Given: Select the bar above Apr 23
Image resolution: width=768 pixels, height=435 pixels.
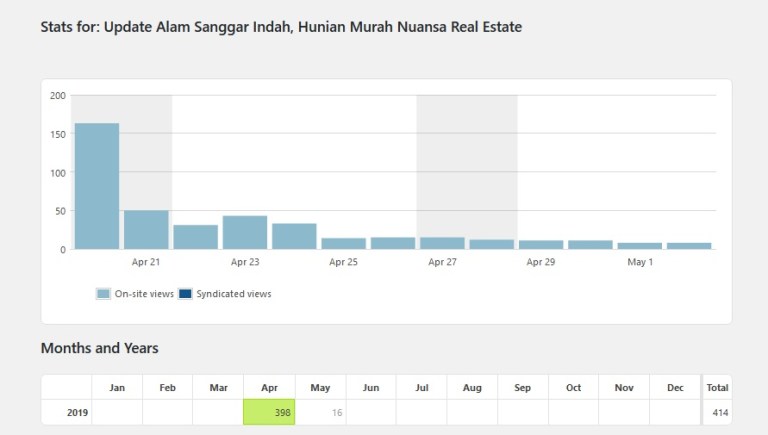Looking at the screenshot, I should 245,233.
